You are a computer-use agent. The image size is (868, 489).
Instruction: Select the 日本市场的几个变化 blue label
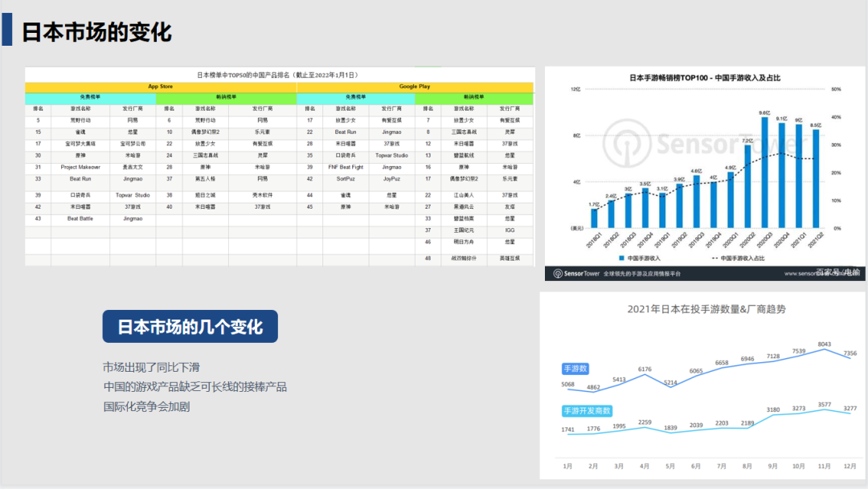(x=190, y=326)
